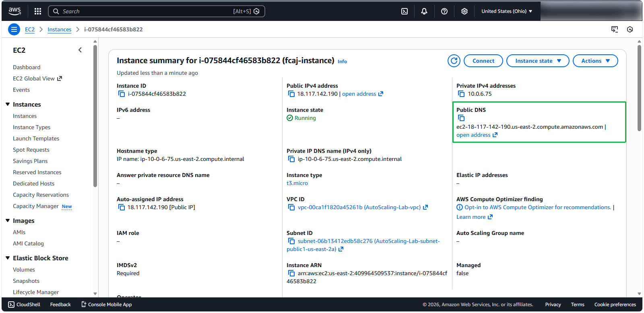Open the United States (Ohio) region dropdown
The width and height of the screenshot is (644, 313).
tap(507, 11)
